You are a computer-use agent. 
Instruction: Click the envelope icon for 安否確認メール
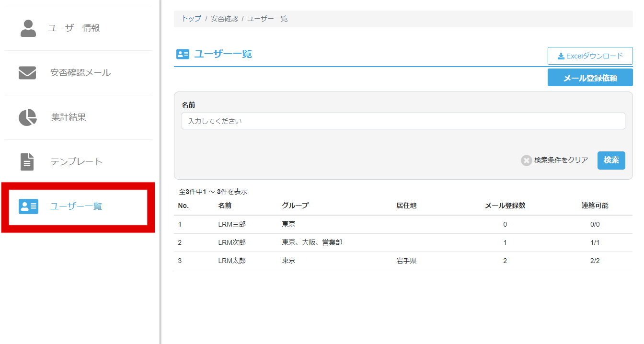coord(27,73)
